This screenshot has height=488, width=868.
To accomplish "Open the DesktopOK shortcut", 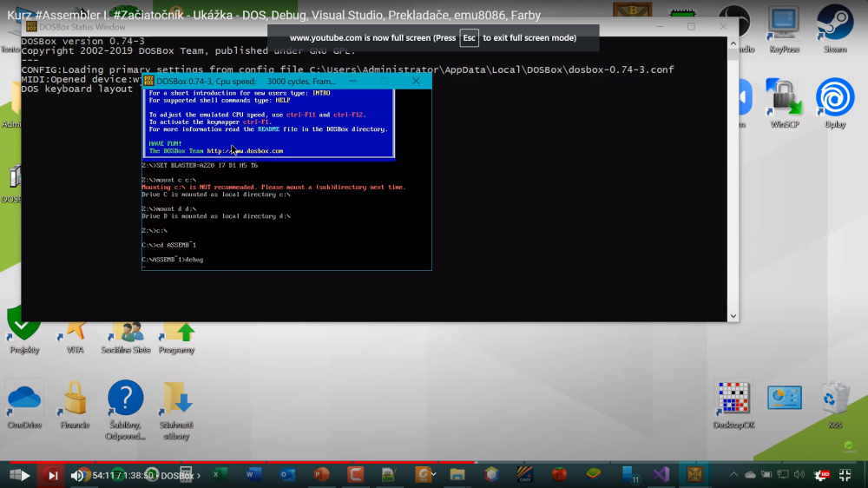I will coord(733,401).
